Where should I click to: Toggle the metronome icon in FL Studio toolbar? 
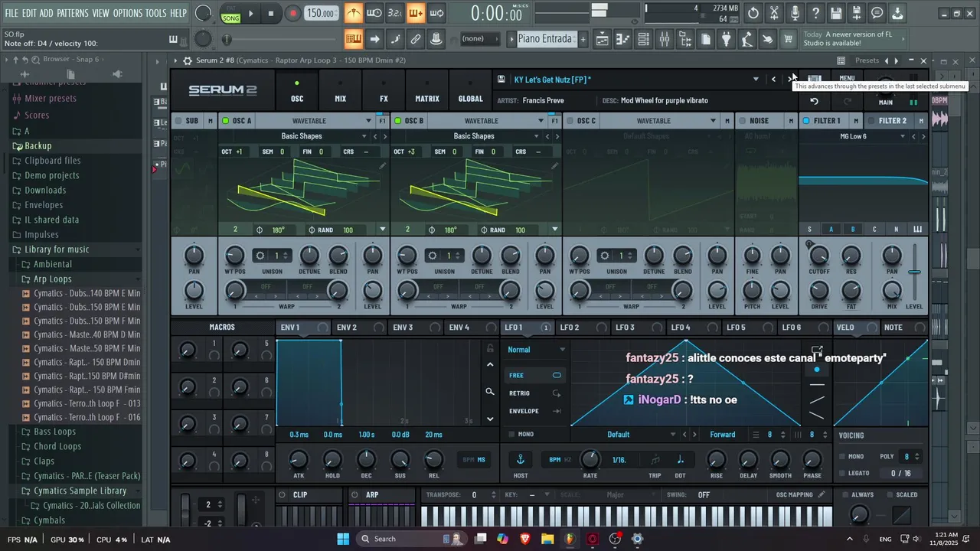[353, 13]
